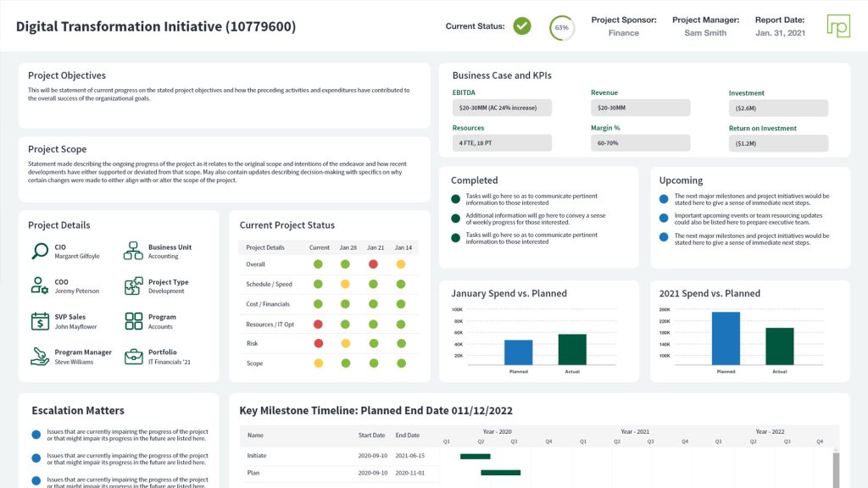This screenshot has width=868, height=488.
Task: Click the Program four-squares icon
Action: [134, 321]
